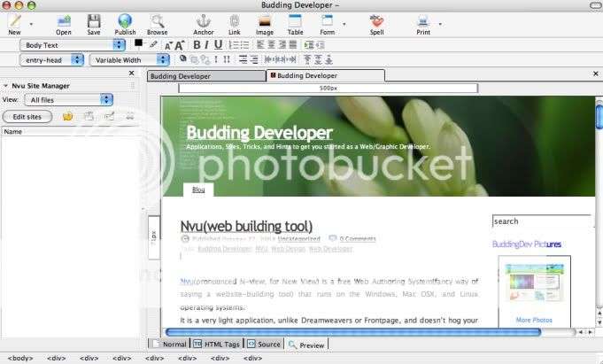603x364 pixels.
Task: Open the Body Text paragraph format dropdown
Action: (x=73, y=45)
